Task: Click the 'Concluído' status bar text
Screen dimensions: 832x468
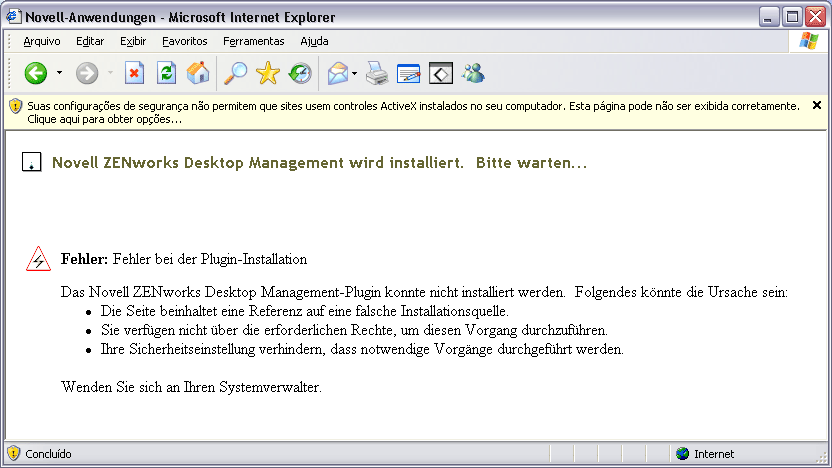Action: [x=48, y=454]
